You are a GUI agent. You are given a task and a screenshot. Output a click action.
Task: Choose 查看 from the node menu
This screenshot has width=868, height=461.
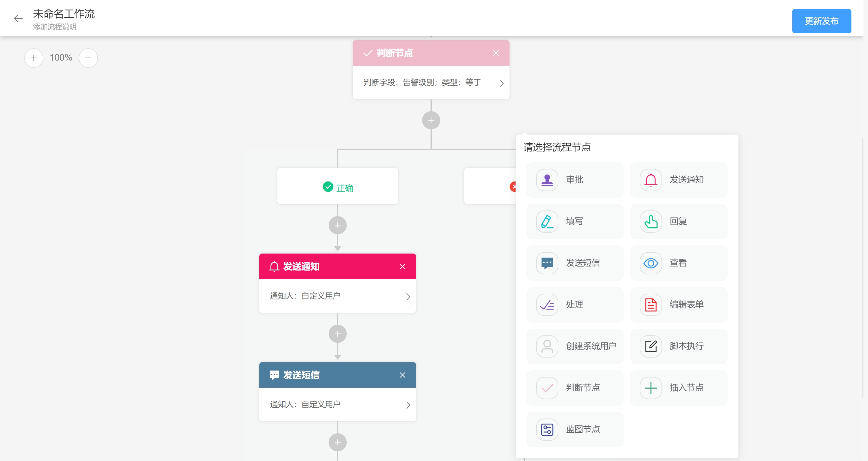click(679, 263)
